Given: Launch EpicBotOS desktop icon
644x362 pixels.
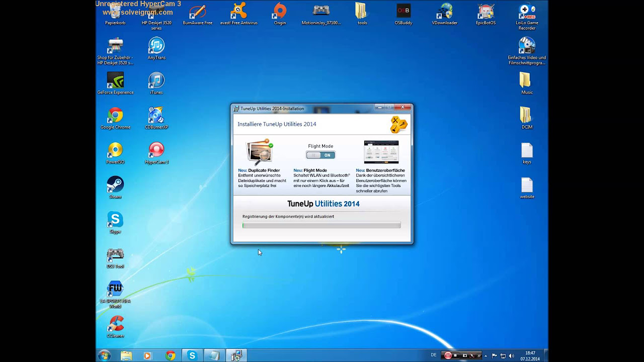Looking at the screenshot, I should pos(486,14).
